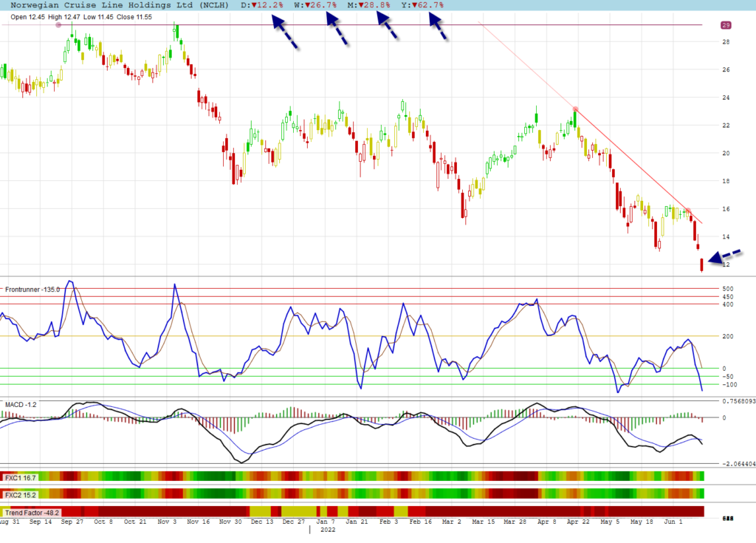Click the 28 price axis label
Screen dimensions: 756x543
pos(726,42)
